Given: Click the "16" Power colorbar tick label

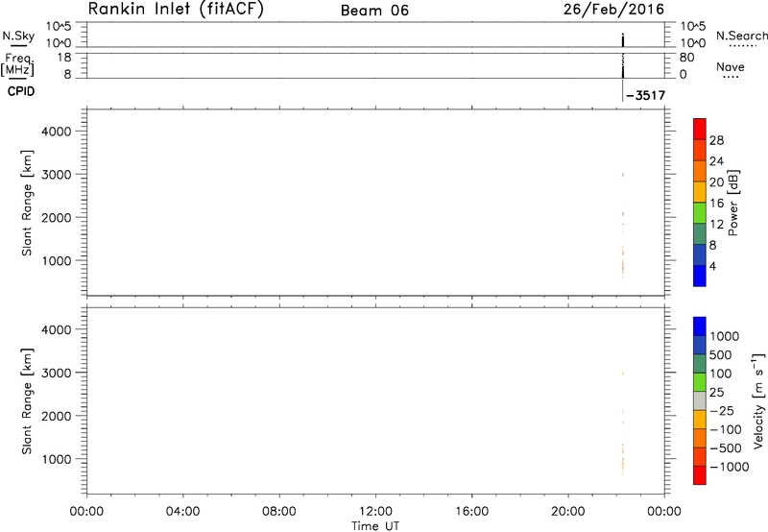Looking at the screenshot, I should (716, 204).
